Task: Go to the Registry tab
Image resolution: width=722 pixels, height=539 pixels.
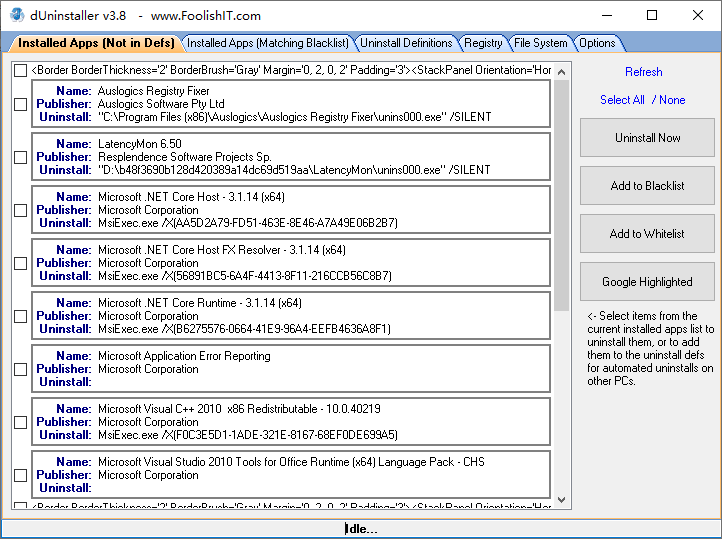Action: pyautogui.click(x=483, y=43)
